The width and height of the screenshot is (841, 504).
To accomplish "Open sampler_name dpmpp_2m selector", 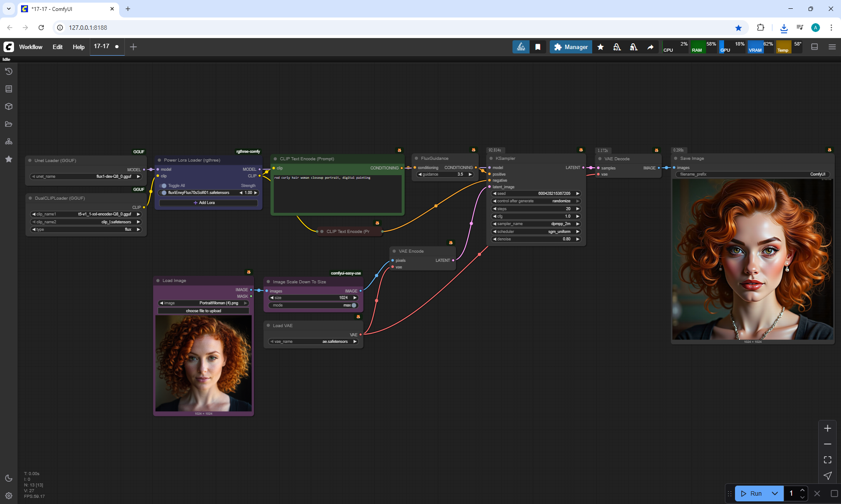I will click(x=536, y=224).
